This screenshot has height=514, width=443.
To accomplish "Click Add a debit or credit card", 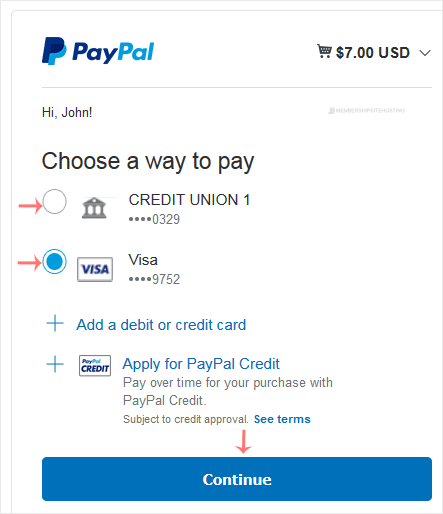I will pyautogui.click(x=161, y=325).
